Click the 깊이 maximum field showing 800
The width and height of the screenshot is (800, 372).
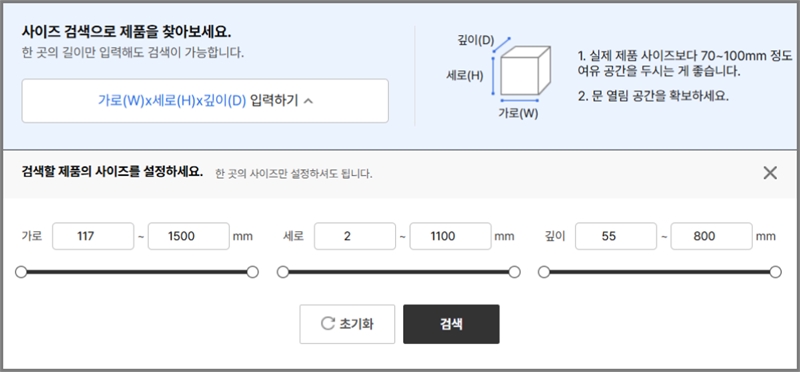point(711,236)
